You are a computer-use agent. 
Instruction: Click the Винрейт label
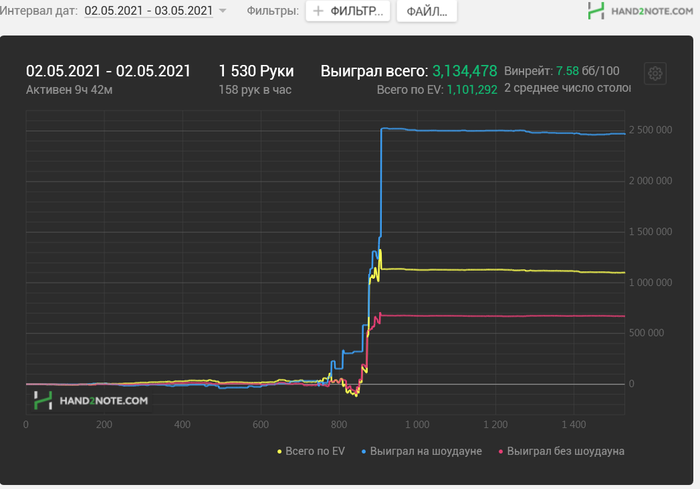coord(528,71)
